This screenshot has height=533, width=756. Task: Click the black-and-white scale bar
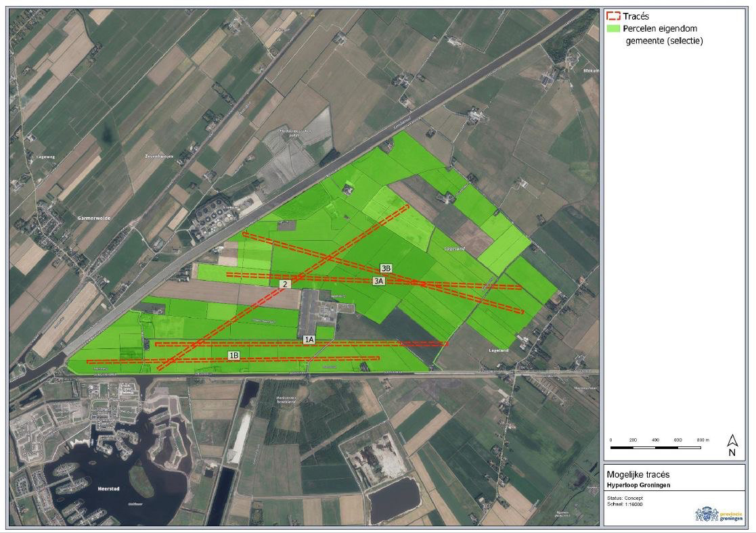(x=656, y=448)
